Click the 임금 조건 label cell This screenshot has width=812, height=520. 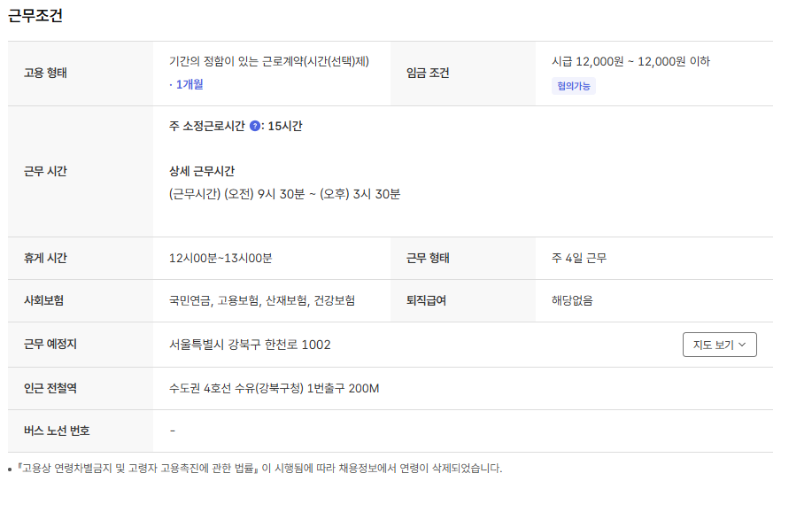(428, 74)
